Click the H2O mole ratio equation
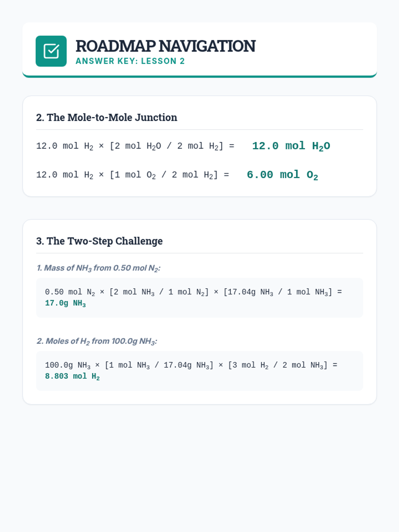Image resolution: width=399 pixels, height=532 pixels. (135, 146)
